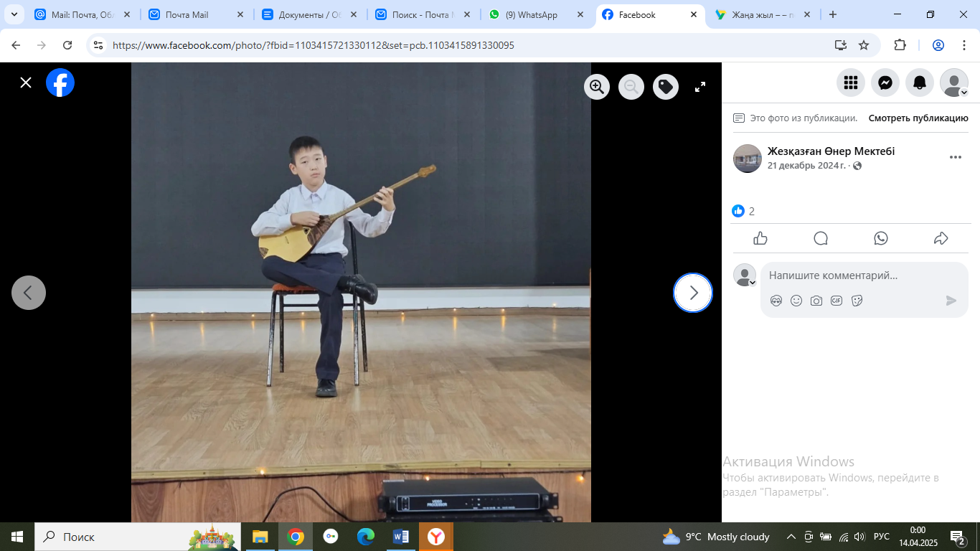
Task: Switch to the WhatsApp browser tab
Action: pos(531,14)
